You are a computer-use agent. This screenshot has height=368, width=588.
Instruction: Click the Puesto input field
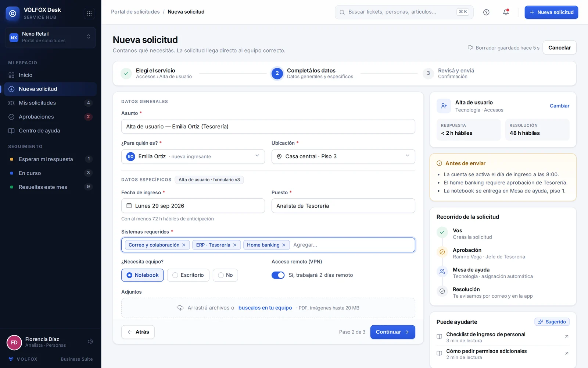(343, 206)
